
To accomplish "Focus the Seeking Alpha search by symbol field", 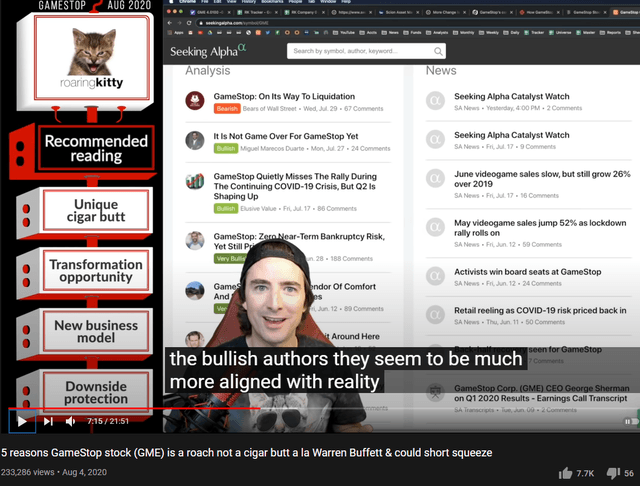I will click(x=366, y=51).
